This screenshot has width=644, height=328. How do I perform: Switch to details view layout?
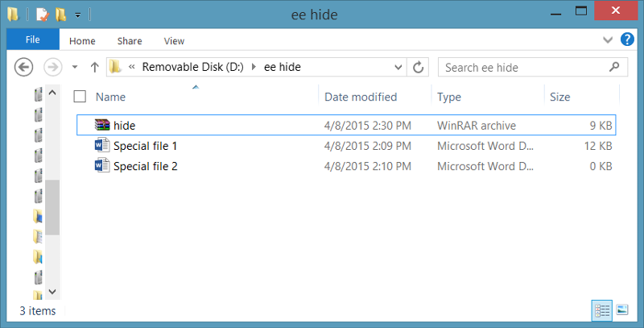tap(602, 310)
